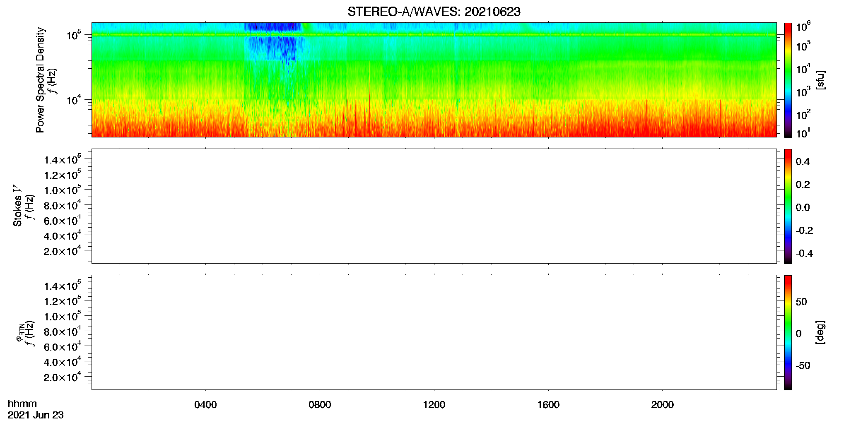The width and height of the screenshot is (868, 447).
Task: Click the [sfu] unit label
Action: tap(820, 80)
